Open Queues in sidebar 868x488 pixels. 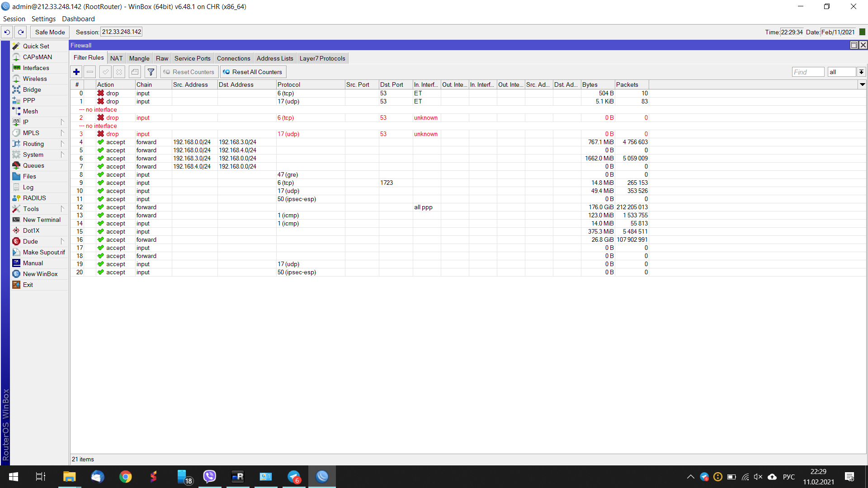33,165
